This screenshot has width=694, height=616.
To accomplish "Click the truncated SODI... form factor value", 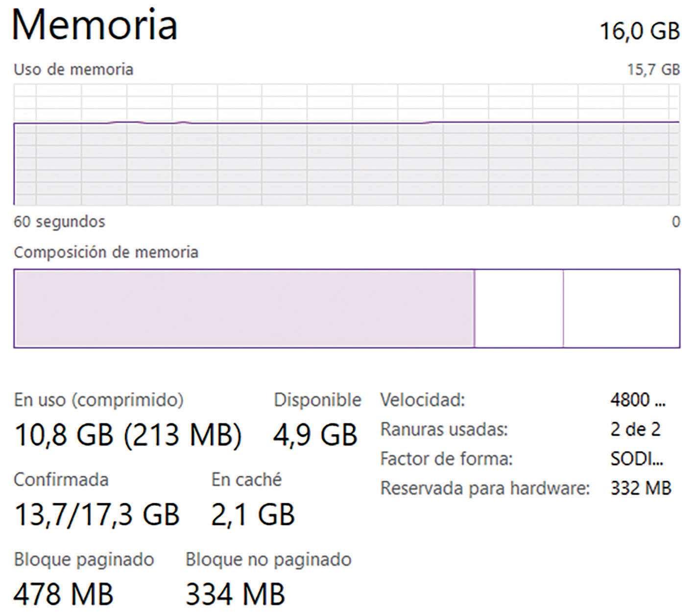I will click(x=637, y=459).
